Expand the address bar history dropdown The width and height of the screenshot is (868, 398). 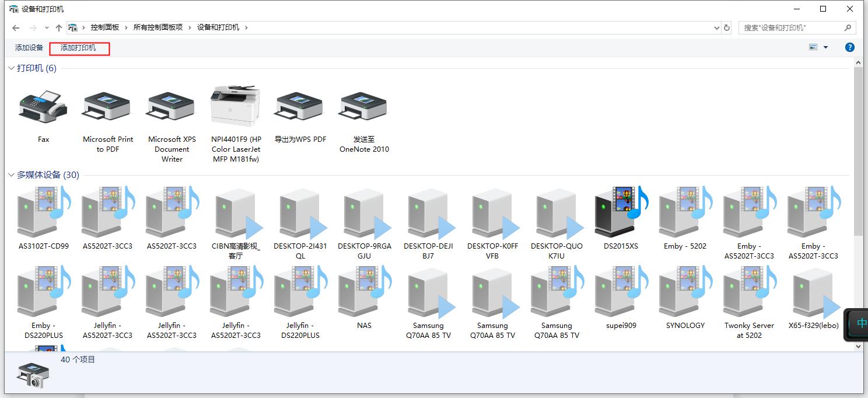pyautogui.click(x=717, y=27)
